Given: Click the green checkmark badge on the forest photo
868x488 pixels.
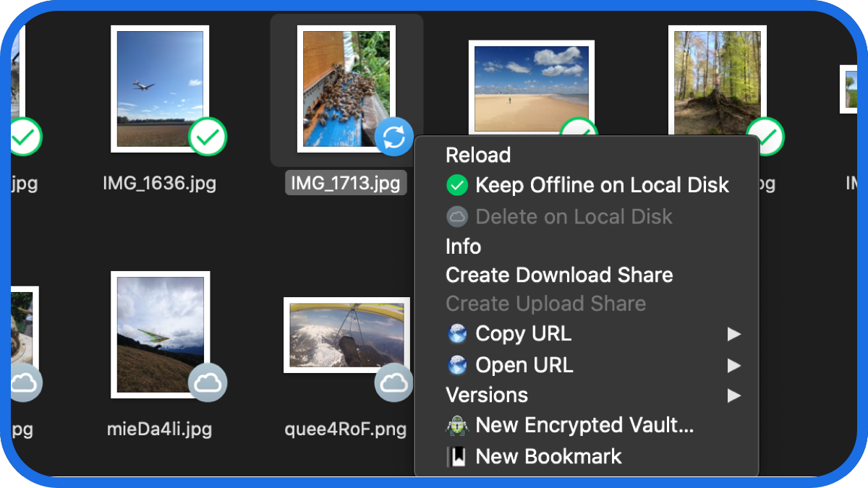Looking at the screenshot, I should [765, 137].
